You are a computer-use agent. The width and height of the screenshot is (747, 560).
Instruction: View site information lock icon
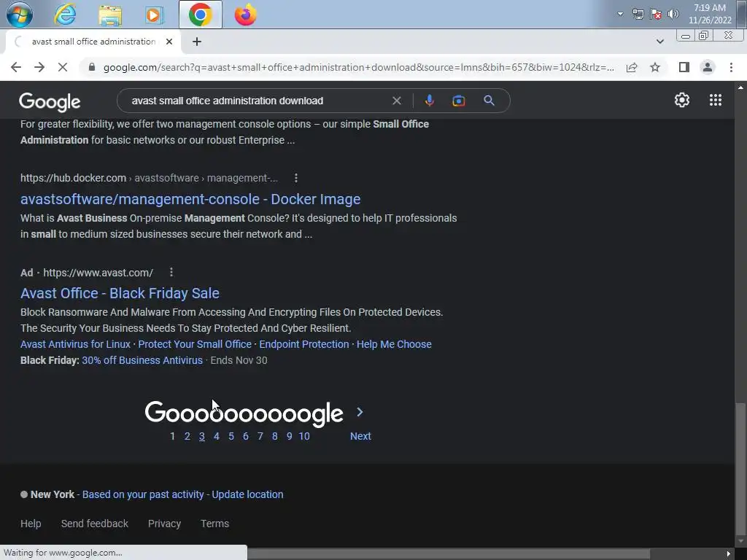[x=92, y=67]
